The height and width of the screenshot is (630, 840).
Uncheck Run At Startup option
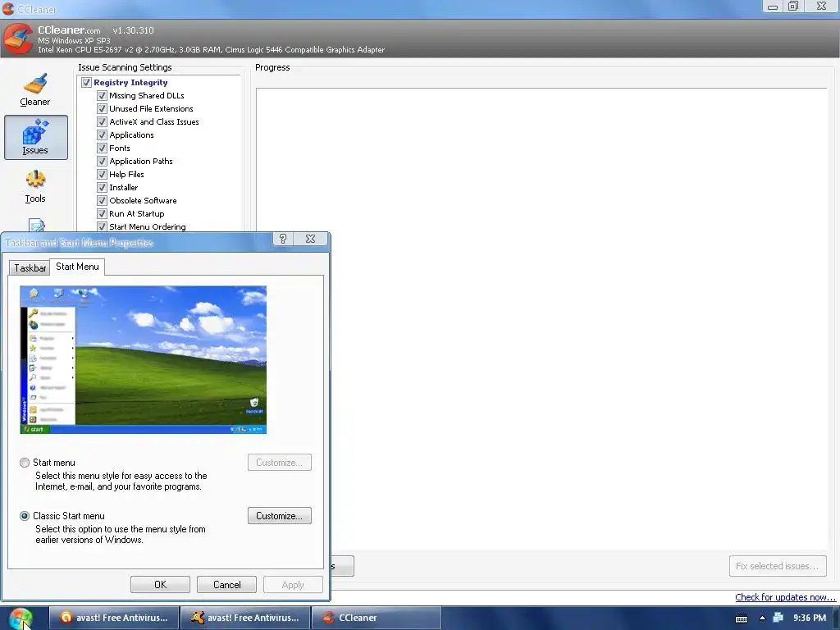click(102, 214)
